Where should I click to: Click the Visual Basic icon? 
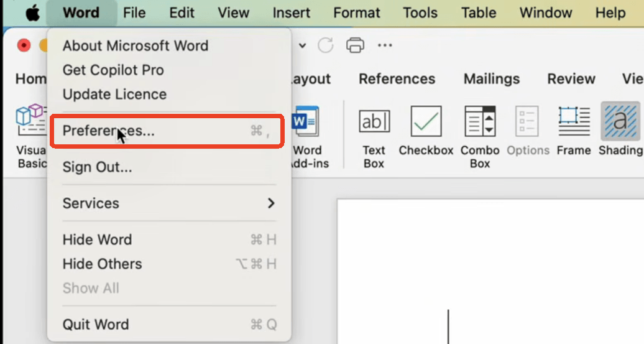(x=31, y=136)
